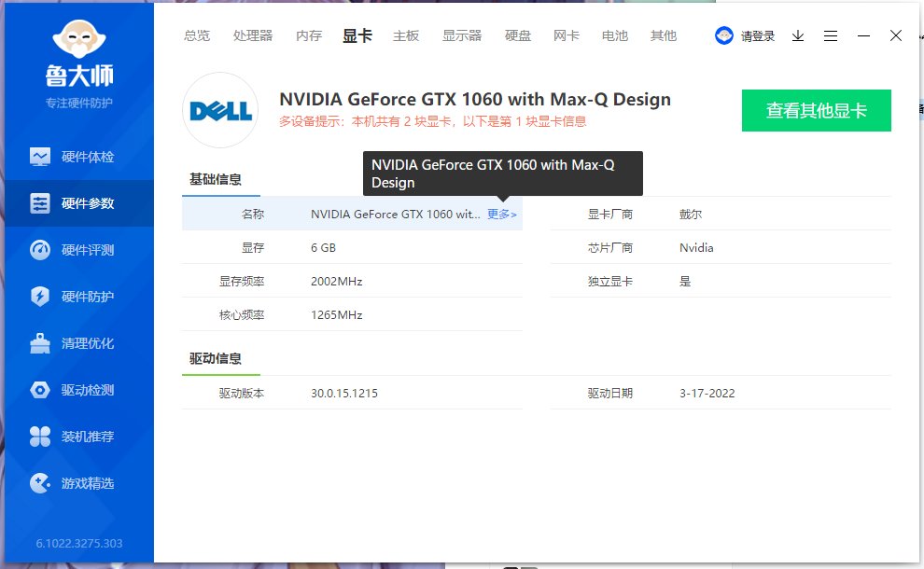
Task: Click the 硬件参数 sidebar icon
Action: (x=40, y=203)
